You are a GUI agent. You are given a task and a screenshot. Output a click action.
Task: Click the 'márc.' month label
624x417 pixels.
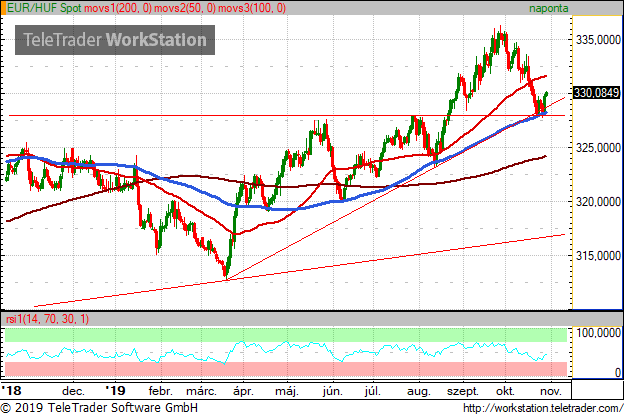201,391
